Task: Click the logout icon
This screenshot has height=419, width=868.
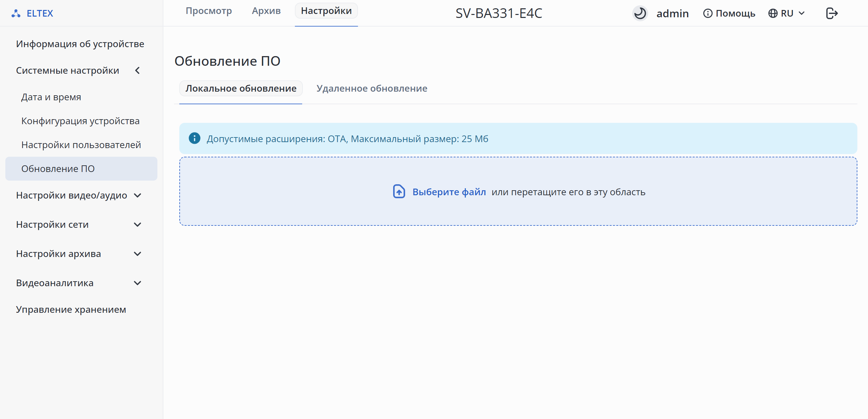Action: pos(831,14)
